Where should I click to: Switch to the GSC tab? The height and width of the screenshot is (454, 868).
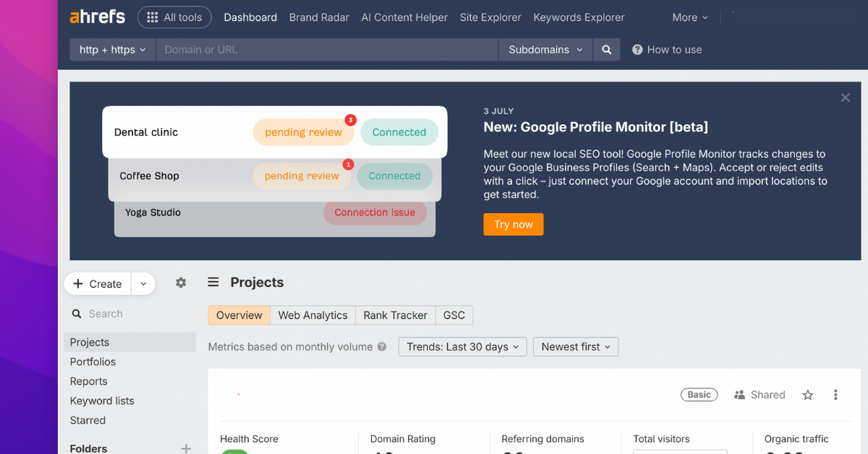pyautogui.click(x=454, y=315)
